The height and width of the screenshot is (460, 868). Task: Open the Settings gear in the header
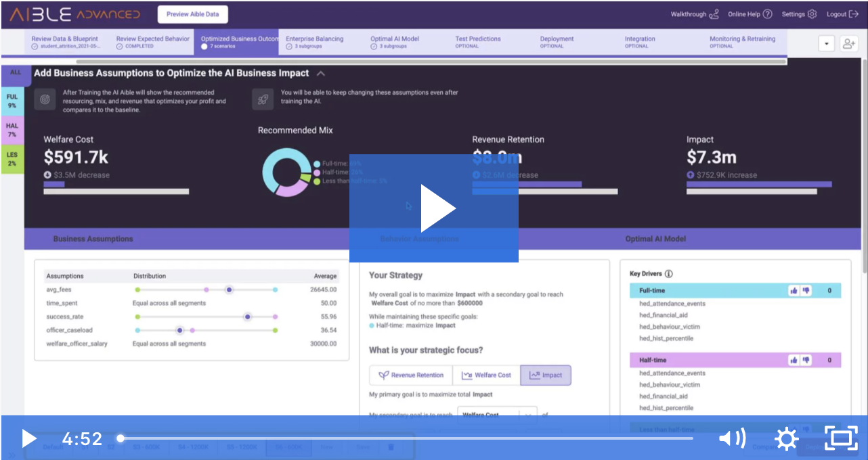tap(812, 14)
